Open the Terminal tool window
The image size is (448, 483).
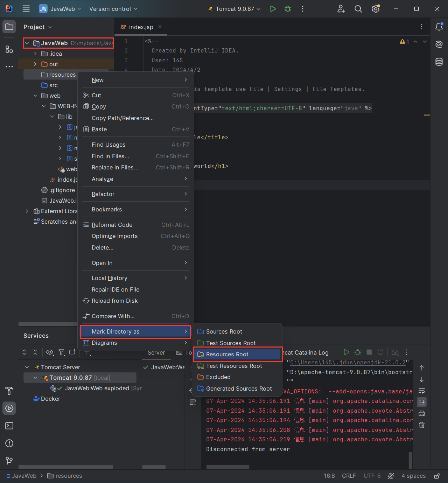click(x=9, y=426)
